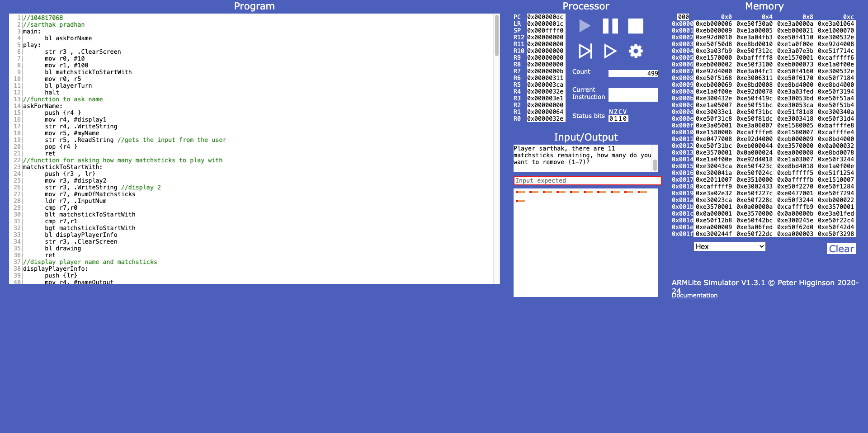Image resolution: width=868 pixels, height=433 pixels.
Task: Click the 'halt' instruction line
Action: point(52,92)
